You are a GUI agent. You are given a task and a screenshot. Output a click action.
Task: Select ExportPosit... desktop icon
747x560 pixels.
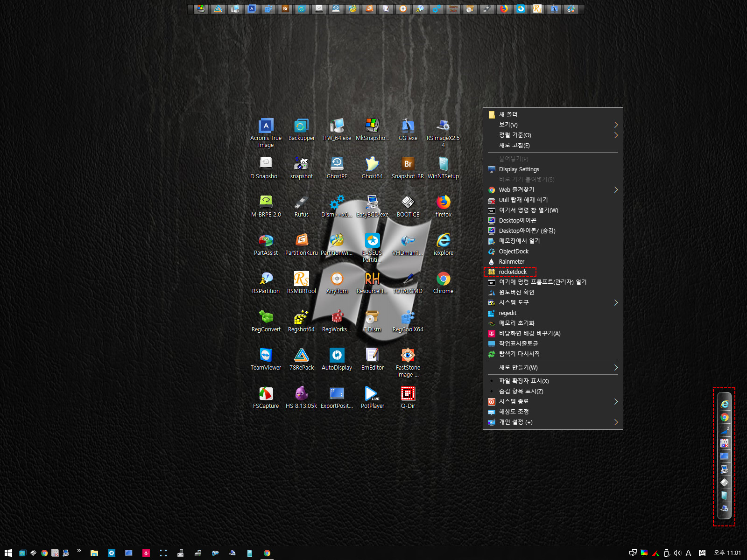[337, 398]
